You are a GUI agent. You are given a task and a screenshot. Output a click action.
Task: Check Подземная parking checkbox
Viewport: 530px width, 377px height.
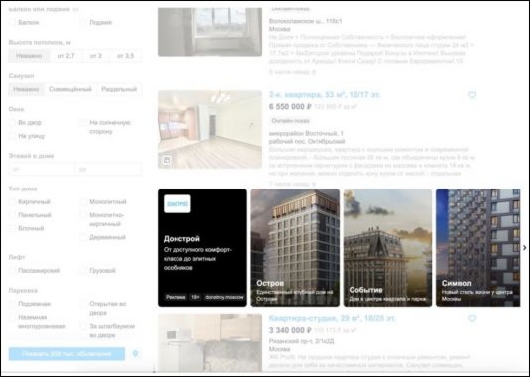pos(13,304)
